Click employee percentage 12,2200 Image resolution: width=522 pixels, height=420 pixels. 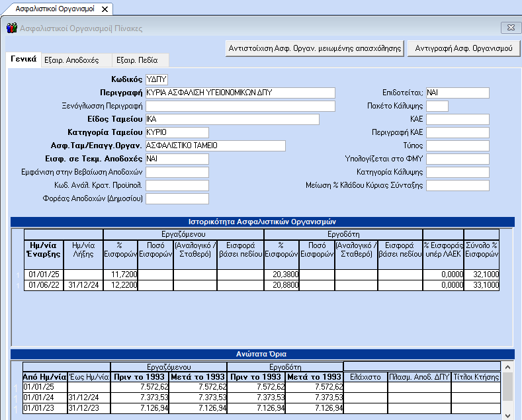(120, 285)
